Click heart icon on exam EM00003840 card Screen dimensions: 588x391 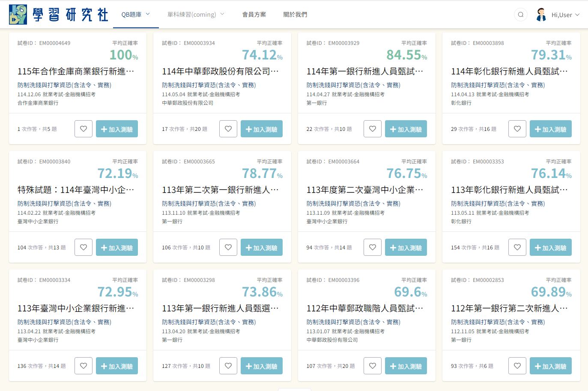coord(84,247)
